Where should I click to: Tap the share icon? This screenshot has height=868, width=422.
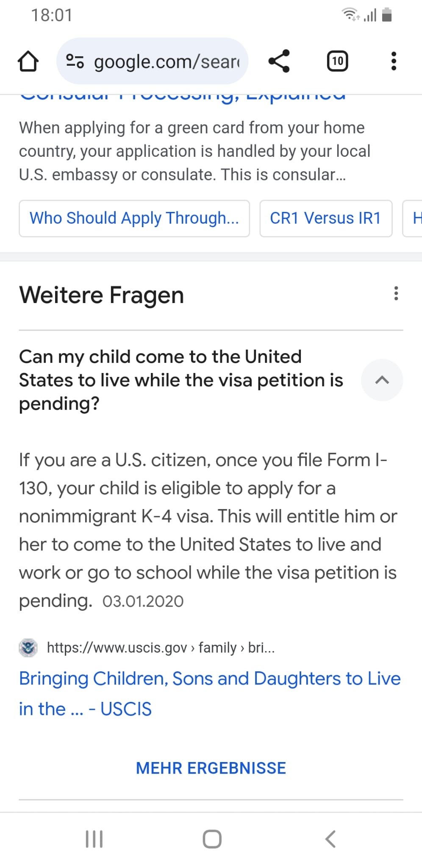tap(279, 61)
